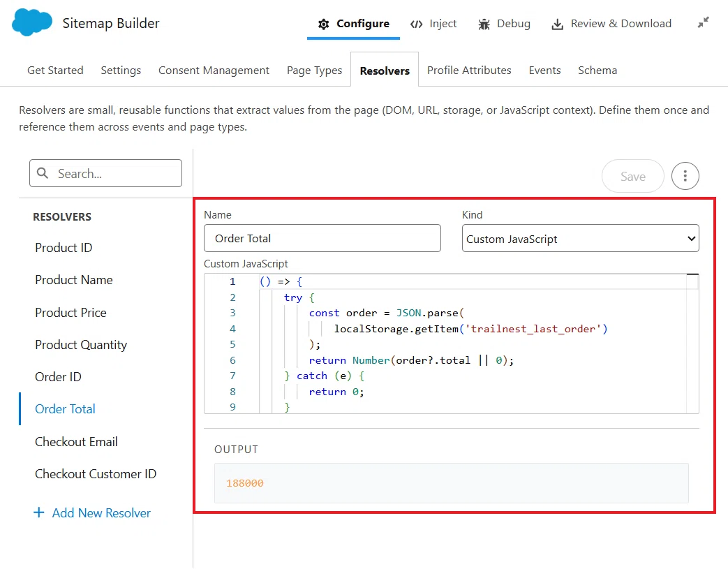Open the Consent Management tab

pyautogui.click(x=214, y=70)
